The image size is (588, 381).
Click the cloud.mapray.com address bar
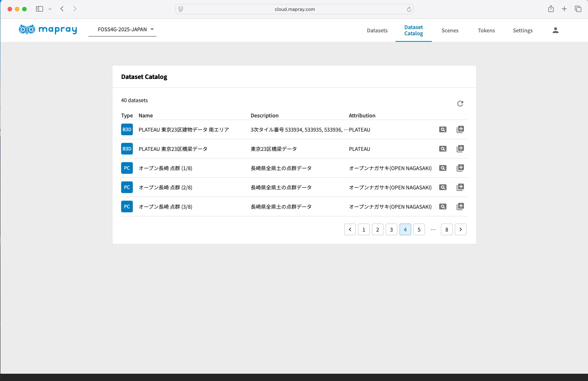(294, 9)
